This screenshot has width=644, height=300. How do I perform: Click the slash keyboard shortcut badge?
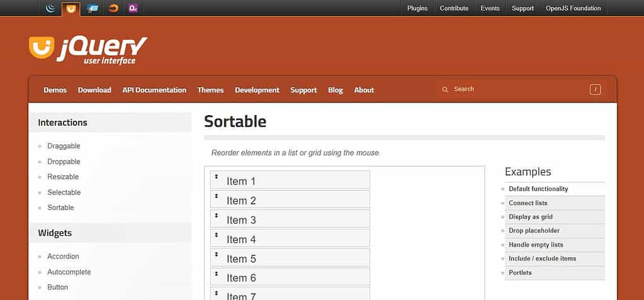(x=595, y=89)
